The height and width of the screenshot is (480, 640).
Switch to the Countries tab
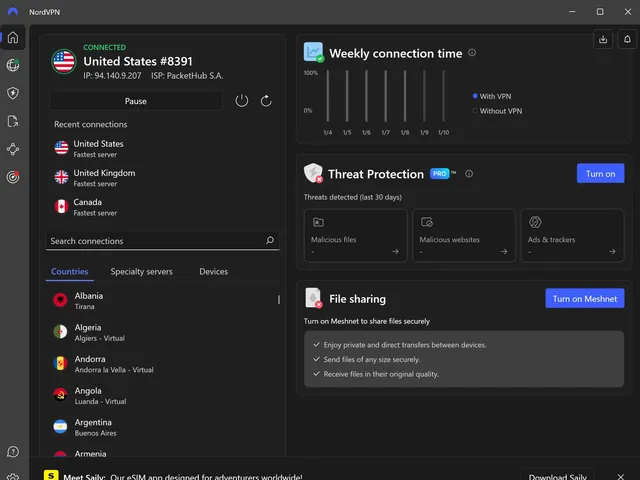point(69,271)
